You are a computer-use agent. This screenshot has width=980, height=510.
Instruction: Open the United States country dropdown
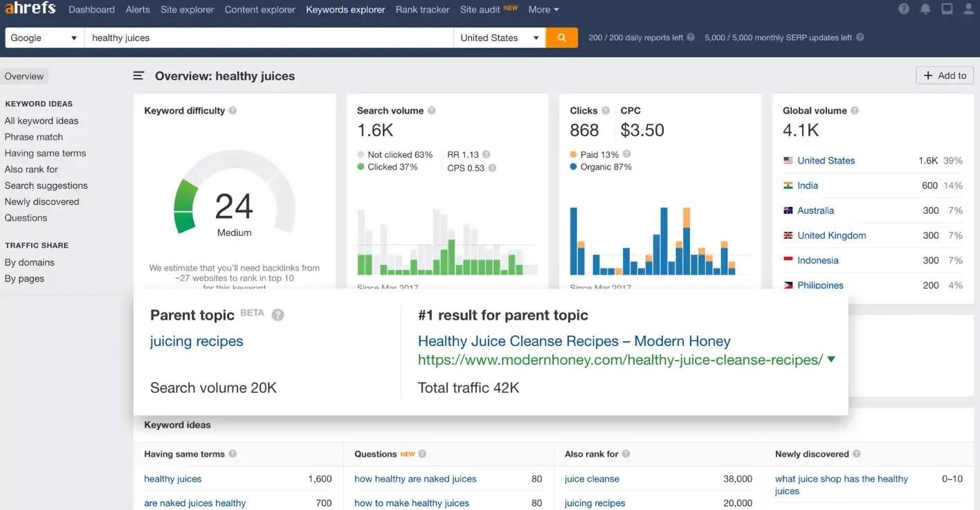pyautogui.click(x=499, y=38)
